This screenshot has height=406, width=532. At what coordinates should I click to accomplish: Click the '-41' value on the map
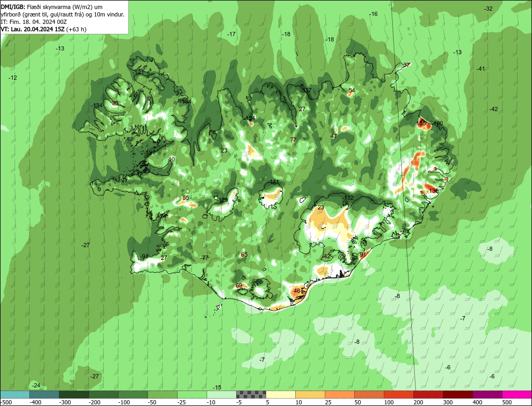(x=481, y=69)
